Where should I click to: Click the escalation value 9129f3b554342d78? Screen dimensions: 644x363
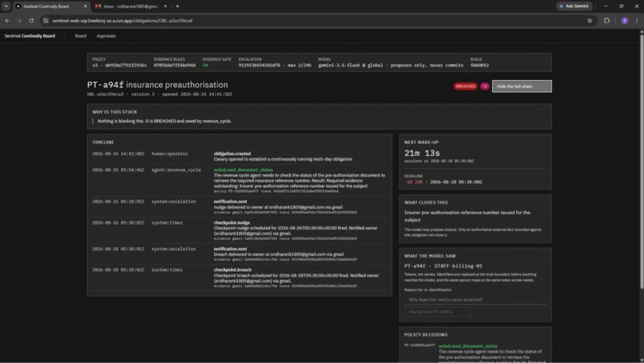point(259,66)
